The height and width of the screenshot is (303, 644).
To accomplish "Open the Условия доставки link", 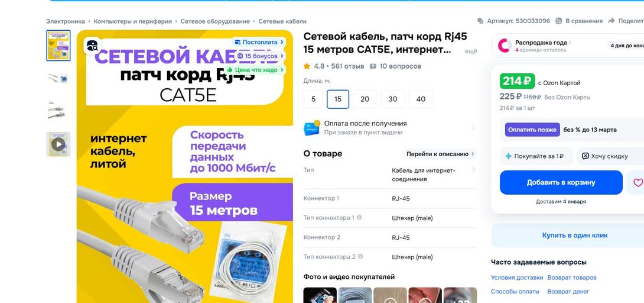I will (517, 278).
